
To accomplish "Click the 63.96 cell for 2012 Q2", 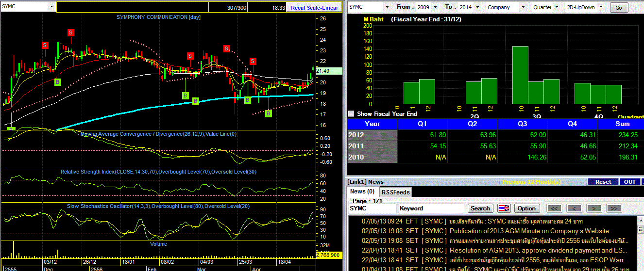I will click(473, 135).
